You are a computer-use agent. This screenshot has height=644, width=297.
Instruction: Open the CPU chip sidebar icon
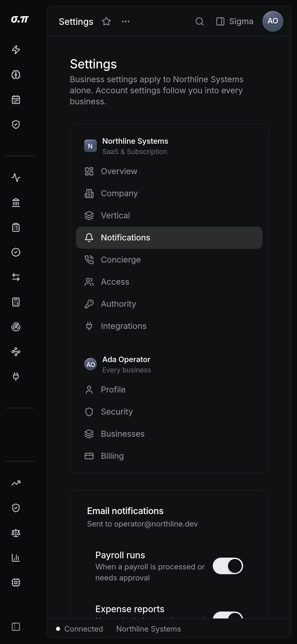[16, 583]
